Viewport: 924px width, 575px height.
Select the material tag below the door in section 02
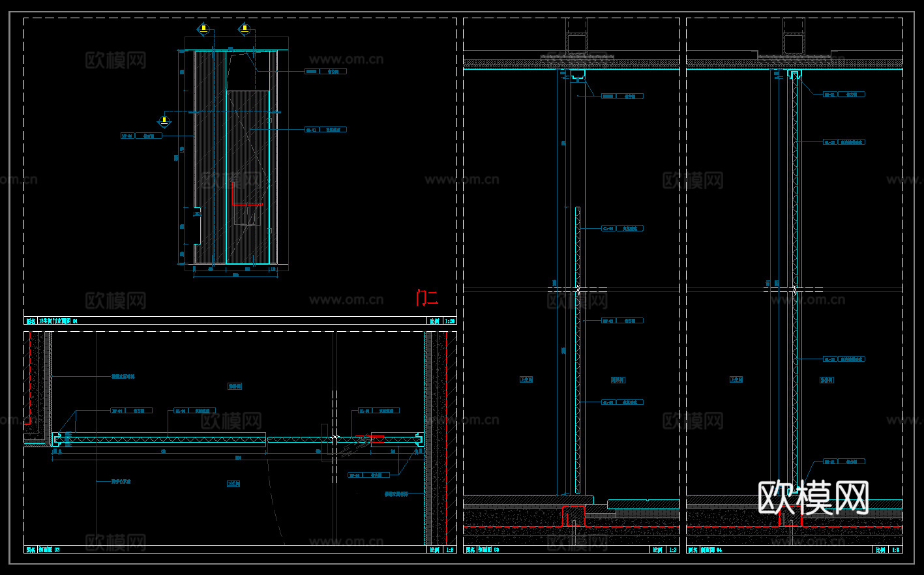pos(368,475)
